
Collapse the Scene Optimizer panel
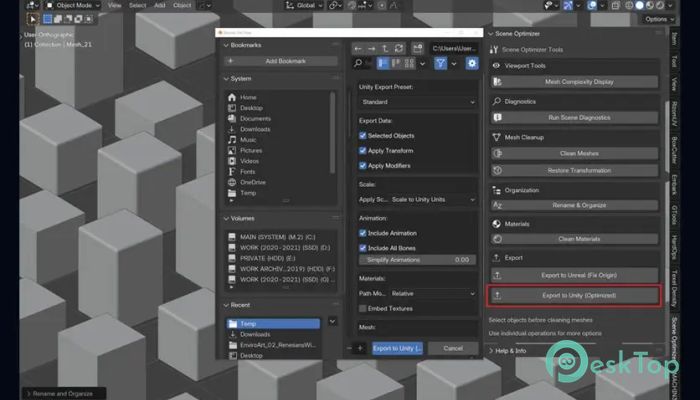tap(491, 34)
